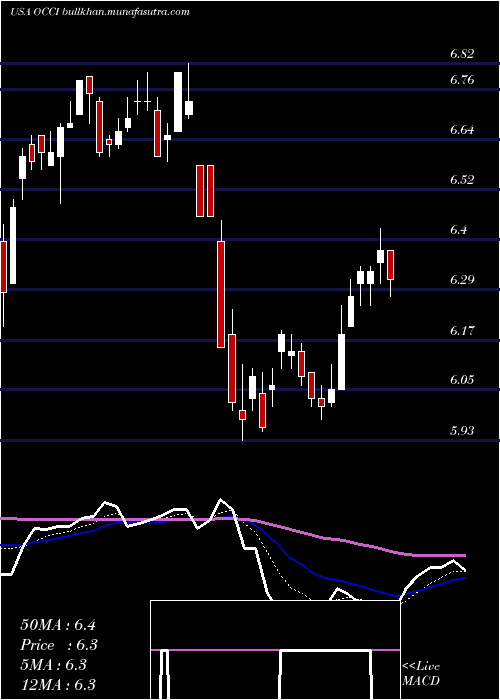Click the 6.4 price axis label

pos(458,230)
